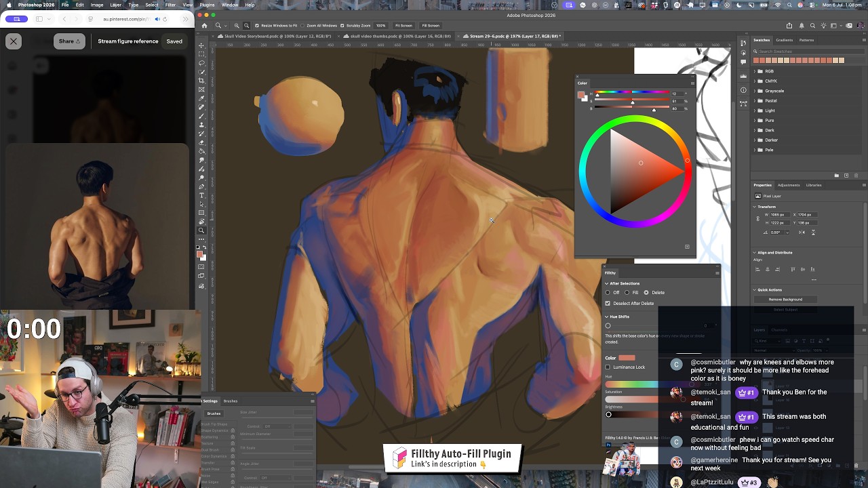Uncheck Deselect After Delete
Image resolution: width=868 pixels, height=488 pixels.
(608, 304)
